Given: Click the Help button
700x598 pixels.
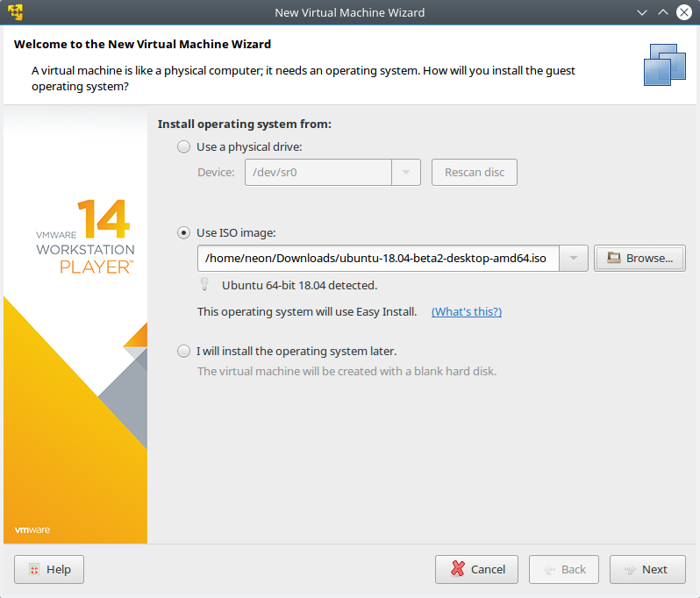Looking at the screenshot, I should pos(49,569).
